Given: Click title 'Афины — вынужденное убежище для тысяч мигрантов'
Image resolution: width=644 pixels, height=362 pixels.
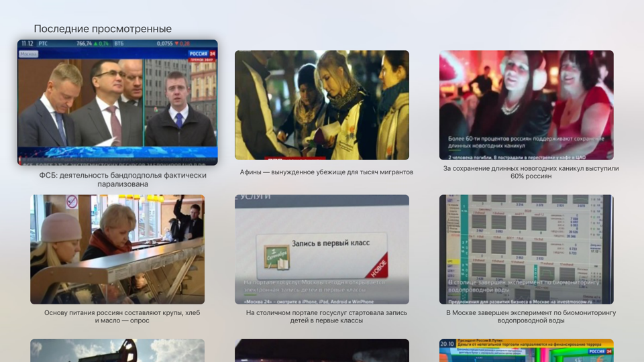Looking at the screenshot, I should click(x=327, y=172).
